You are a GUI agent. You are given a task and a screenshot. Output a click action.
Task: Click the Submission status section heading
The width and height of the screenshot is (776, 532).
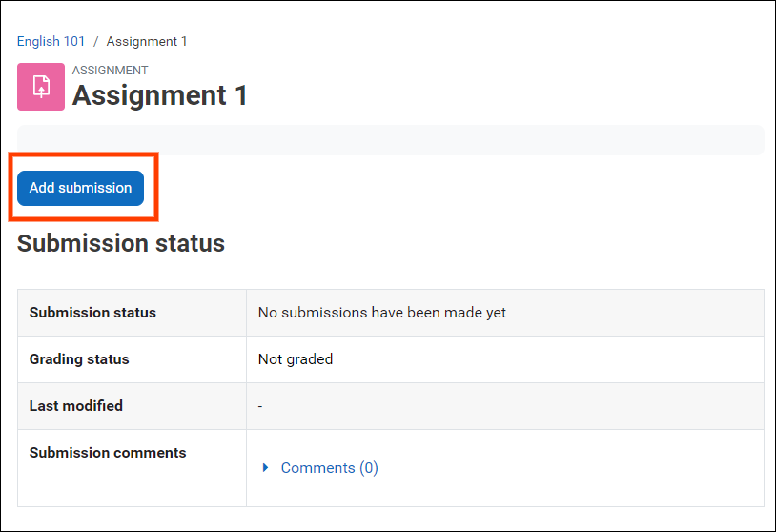click(121, 243)
